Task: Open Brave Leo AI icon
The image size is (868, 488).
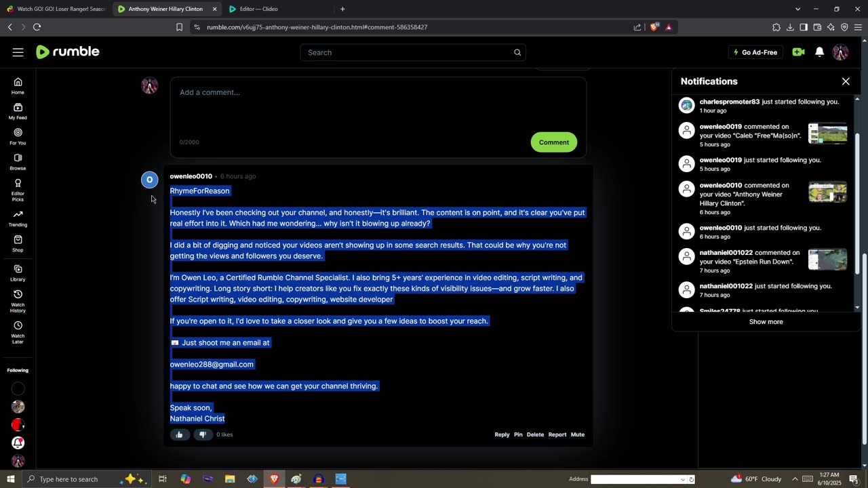Action: tap(831, 27)
